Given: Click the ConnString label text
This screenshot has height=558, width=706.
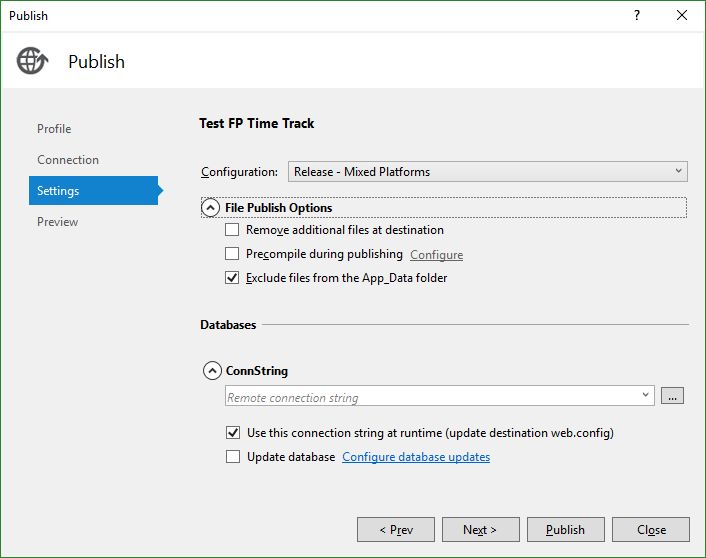Looking at the screenshot, I should pos(257,371).
